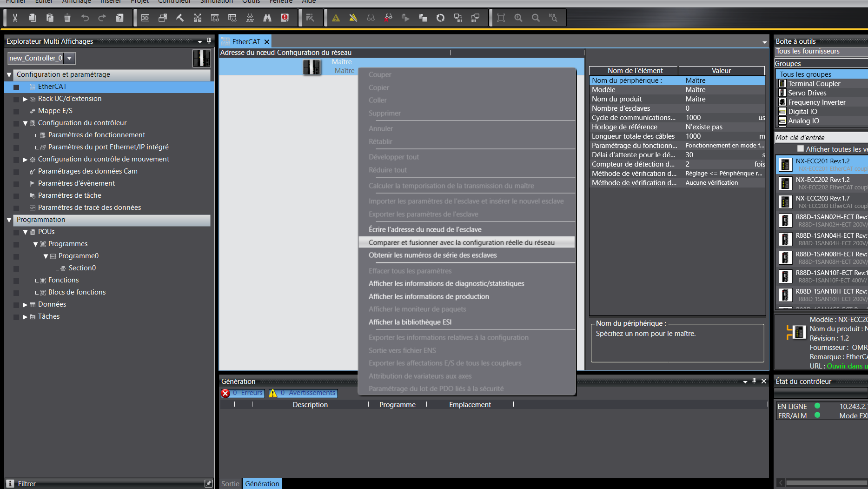Expand the Rack UC/d'extension tree node
Image resolution: width=868 pixels, height=489 pixels.
25,99
